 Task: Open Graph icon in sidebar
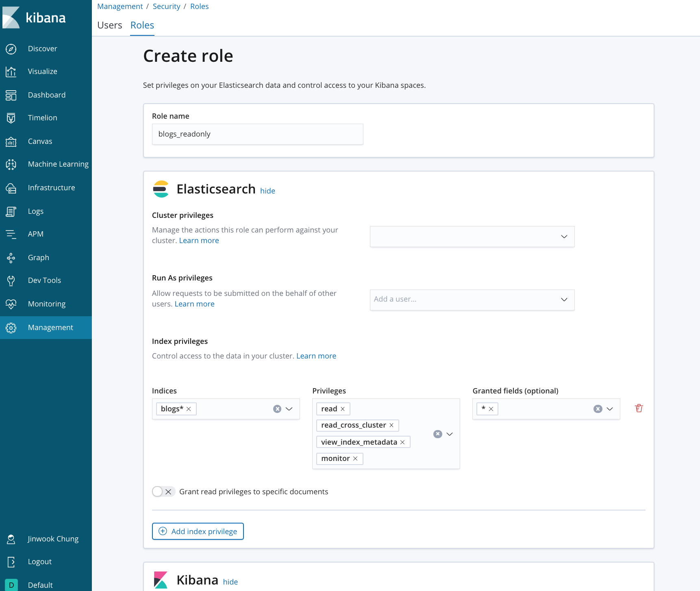point(11,258)
